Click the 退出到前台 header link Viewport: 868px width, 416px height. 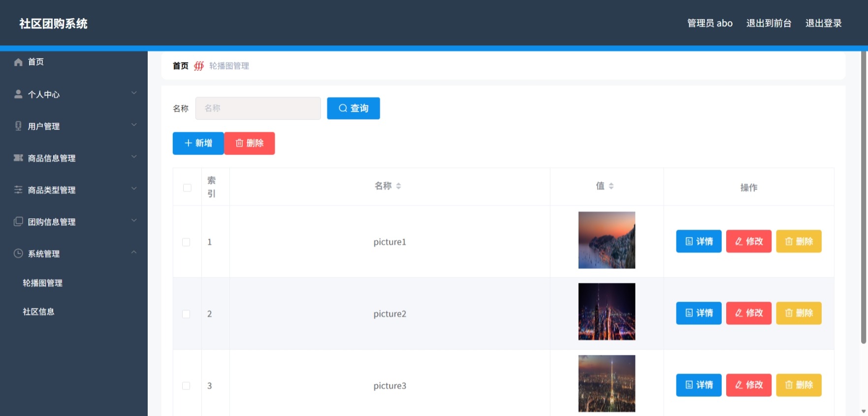769,23
